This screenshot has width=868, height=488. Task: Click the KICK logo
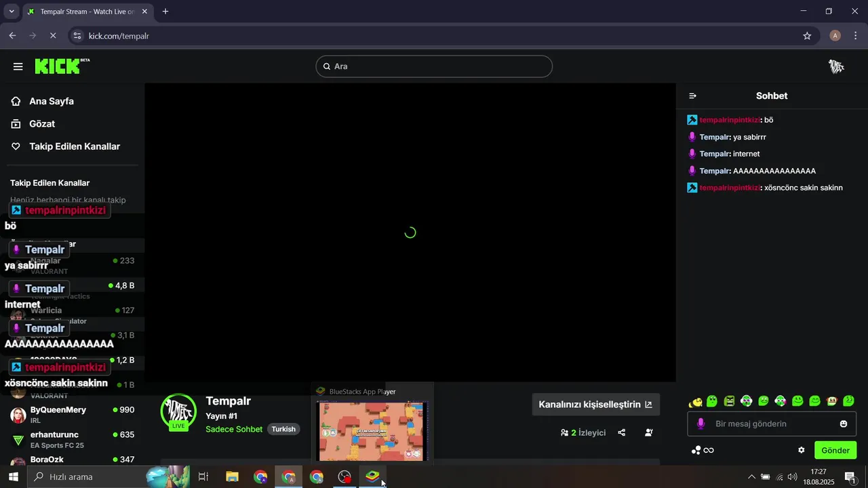tap(62, 66)
